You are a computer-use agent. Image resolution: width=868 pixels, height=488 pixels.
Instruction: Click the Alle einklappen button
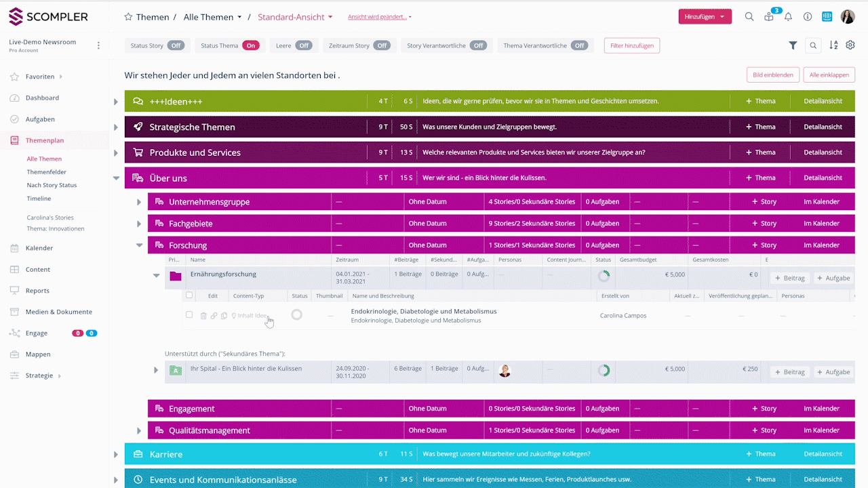829,75
